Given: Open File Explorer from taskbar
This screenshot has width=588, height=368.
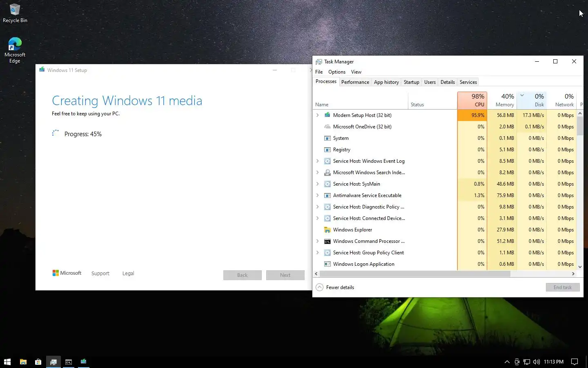Looking at the screenshot, I should tap(23, 361).
